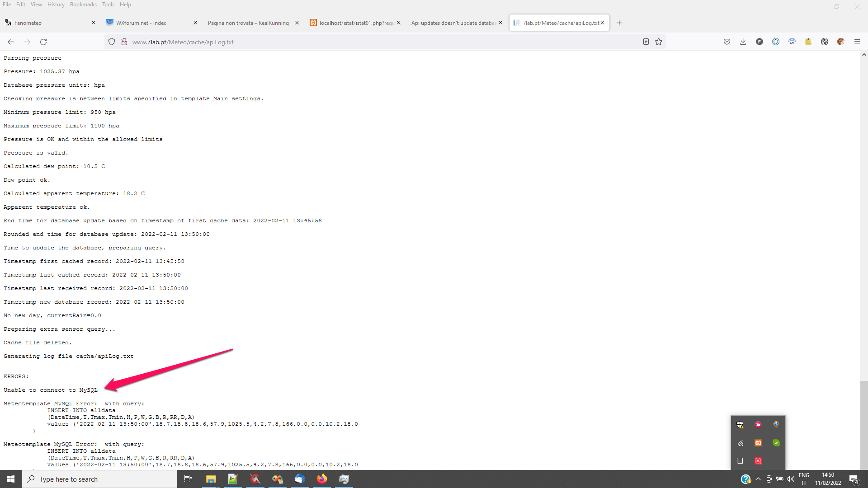Close the WXforum.net tab
868x488 pixels.
195,23
